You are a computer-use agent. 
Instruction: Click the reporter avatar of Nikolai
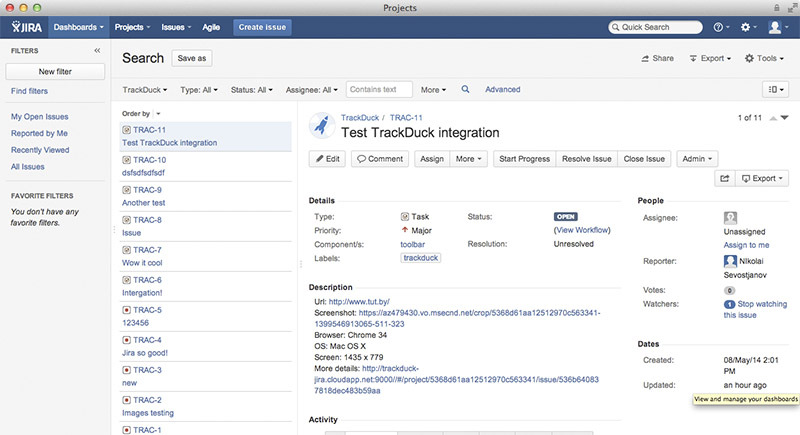pos(731,261)
